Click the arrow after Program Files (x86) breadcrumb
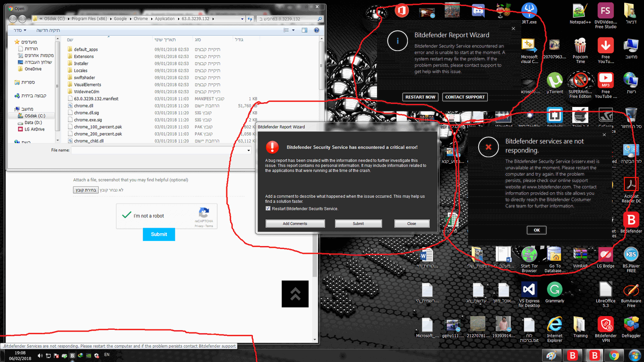Image resolution: width=644 pixels, height=362 pixels. tap(110, 19)
